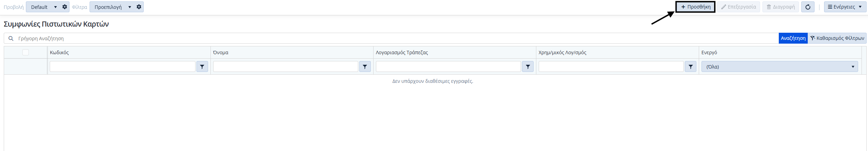Expand the Ενέργειες actions menu
Viewport: 868px width, 151px height.
click(845, 7)
